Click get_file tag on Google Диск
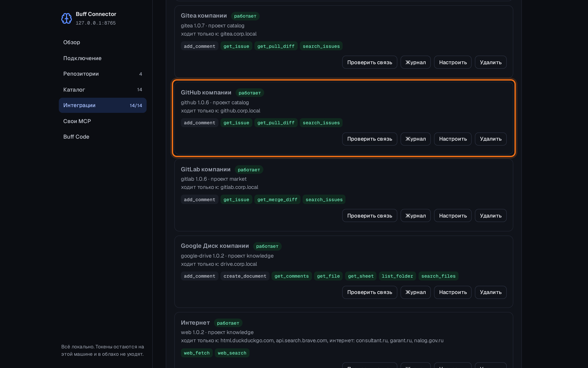 point(328,276)
